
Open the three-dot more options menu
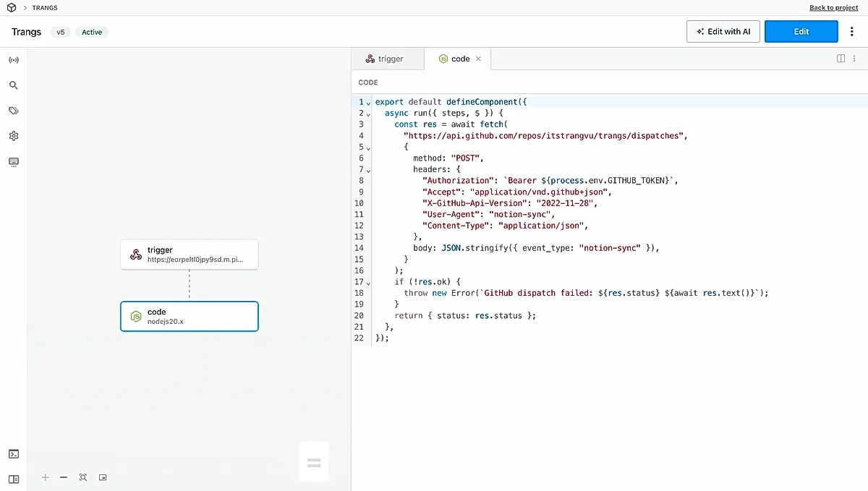pyautogui.click(x=852, y=32)
